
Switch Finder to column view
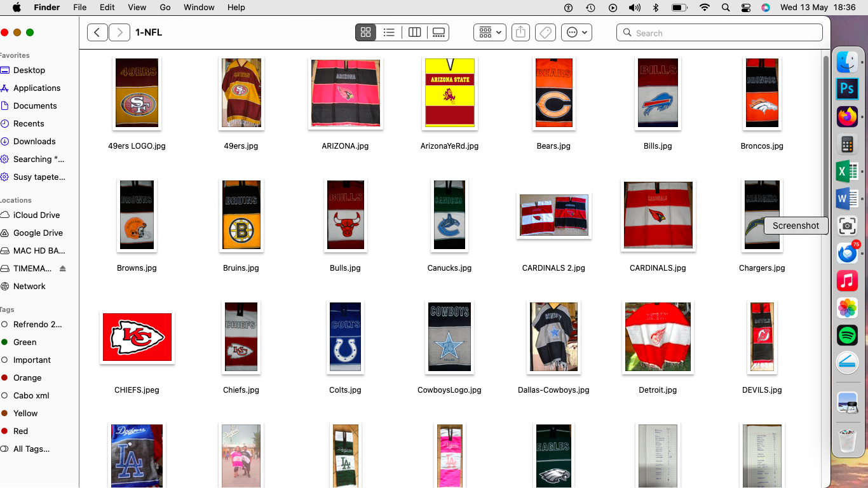[x=414, y=32]
